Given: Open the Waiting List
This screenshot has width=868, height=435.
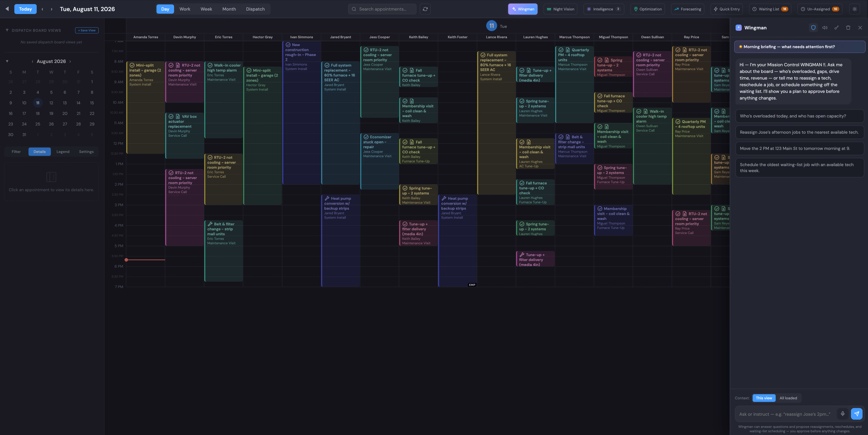Looking at the screenshot, I should [x=770, y=9].
